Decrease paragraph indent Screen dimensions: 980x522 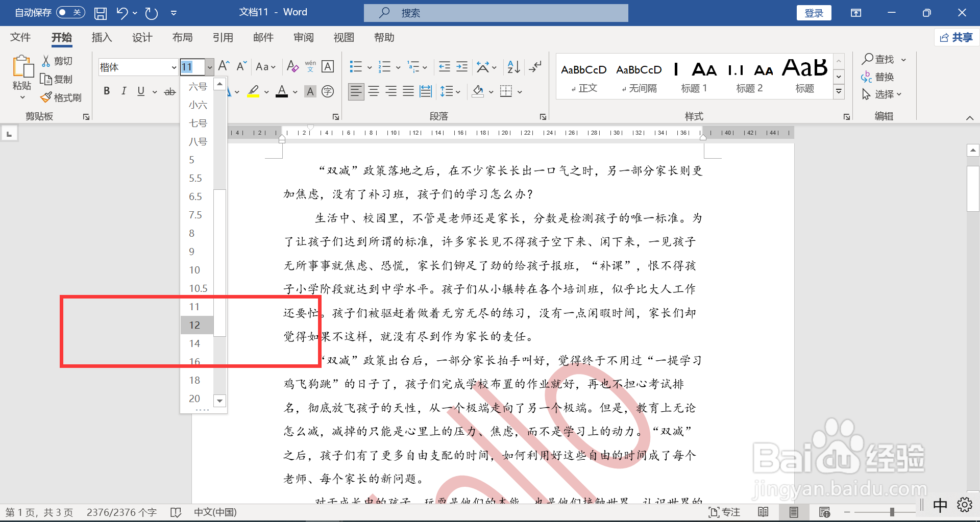point(445,66)
